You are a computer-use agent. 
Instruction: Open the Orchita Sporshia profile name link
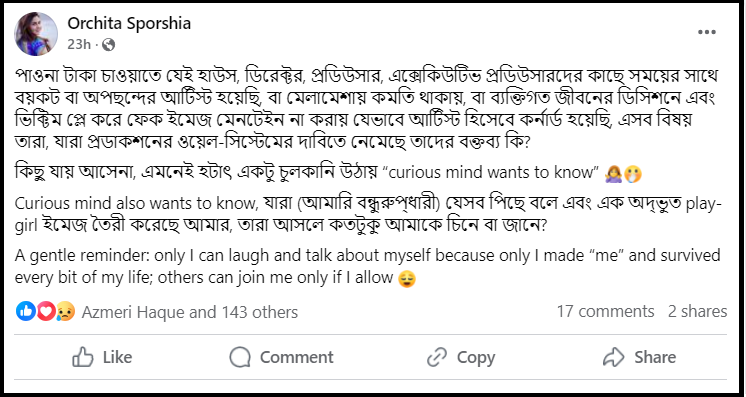[x=129, y=23]
